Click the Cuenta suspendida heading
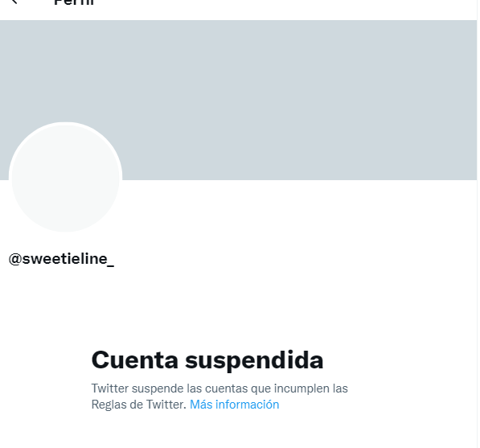Viewport: 480px width, 448px height. point(207,360)
